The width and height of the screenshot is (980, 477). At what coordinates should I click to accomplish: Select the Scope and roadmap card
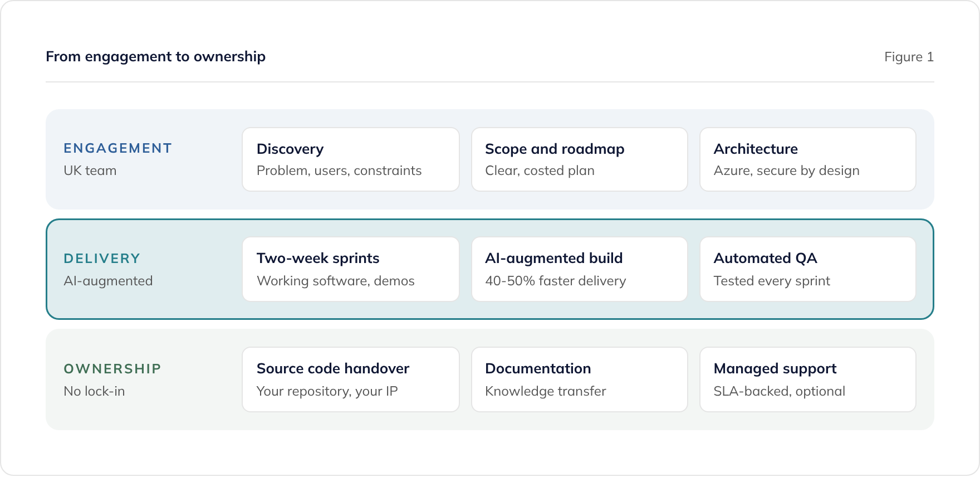(580, 159)
